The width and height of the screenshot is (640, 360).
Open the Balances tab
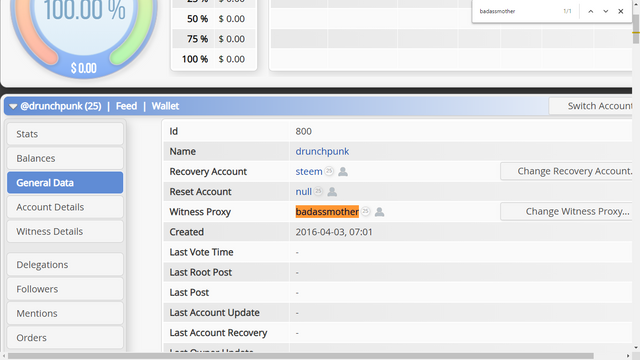[x=65, y=158]
